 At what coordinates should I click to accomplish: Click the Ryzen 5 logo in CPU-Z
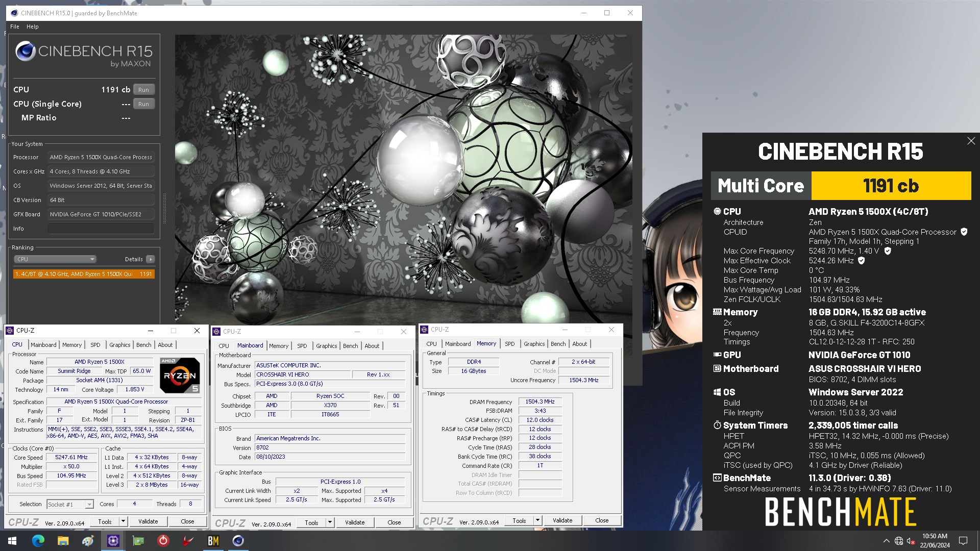click(x=180, y=375)
